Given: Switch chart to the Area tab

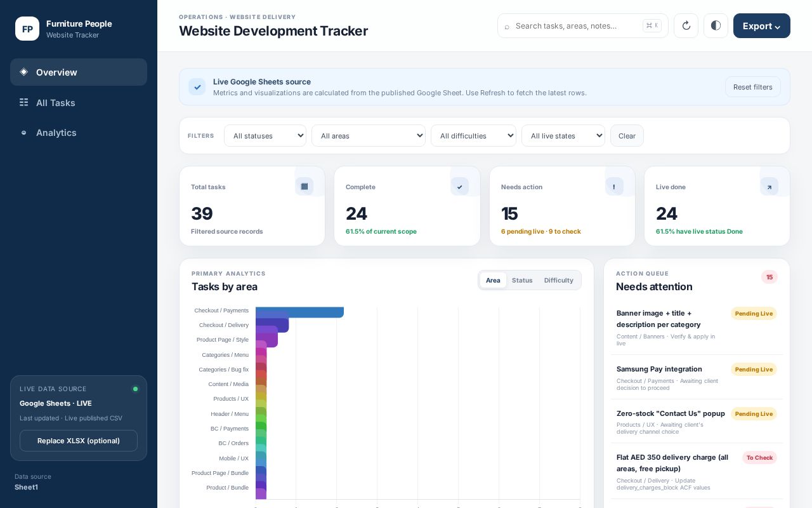Looking at the screenshot, I should click(x=493, y=280).
